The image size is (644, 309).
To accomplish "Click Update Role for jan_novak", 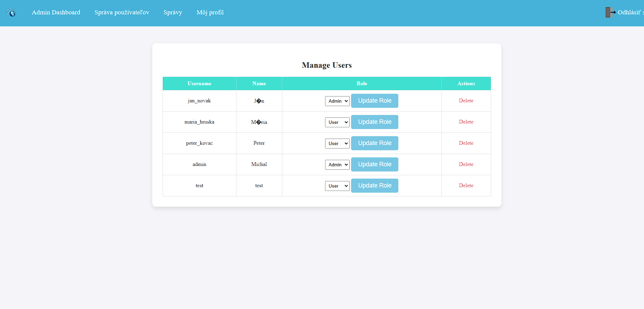I will tap(375, 101).
